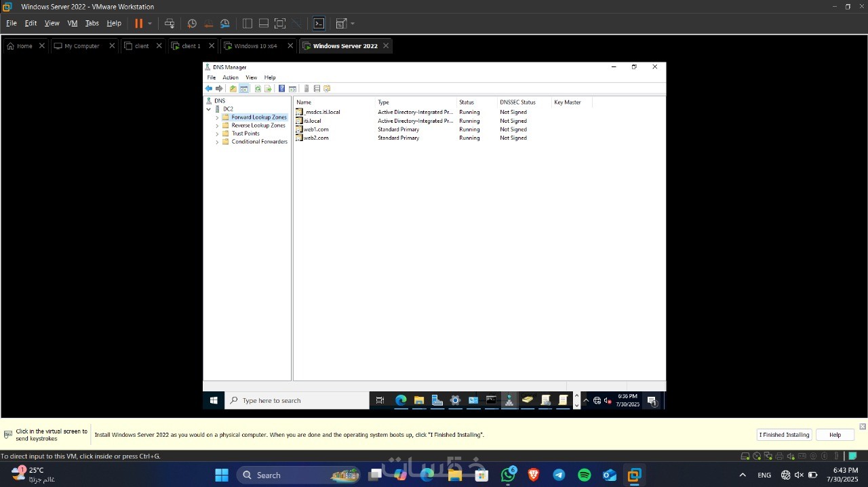
Task: Open Server Manager in the guest taskbar
Action: pos(437,400)
